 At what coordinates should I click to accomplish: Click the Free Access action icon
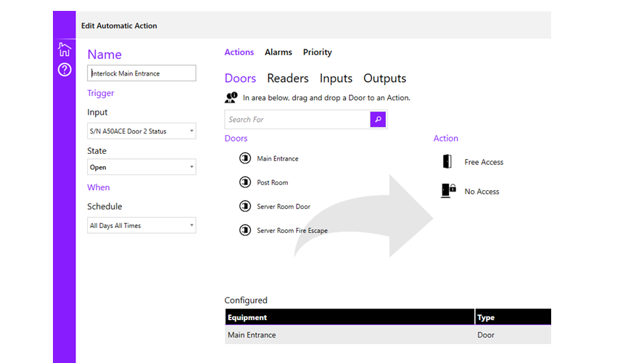(x=447, y=162)
